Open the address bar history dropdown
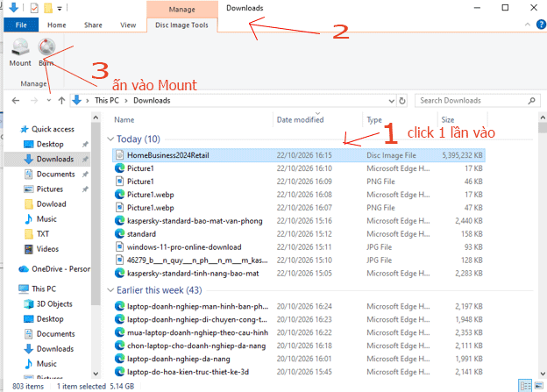The image size is (547, 392). [392, 101]
